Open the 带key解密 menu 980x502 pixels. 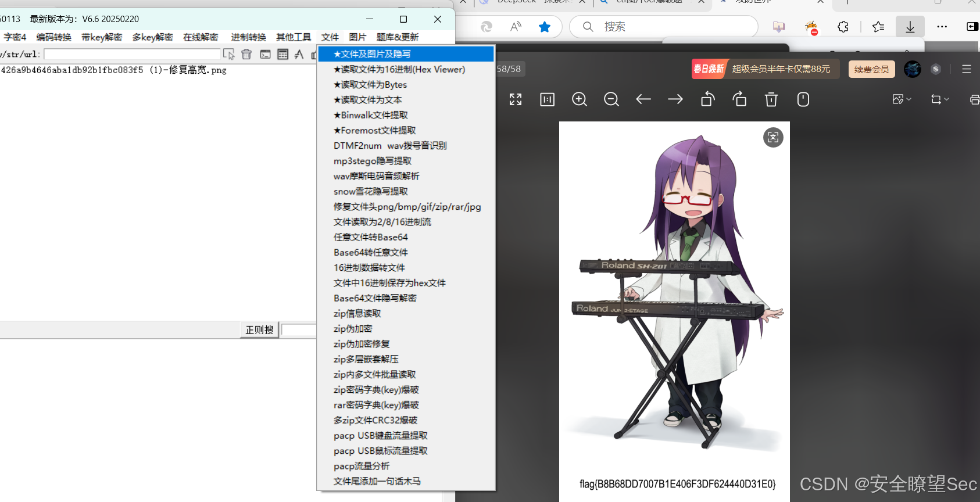point(102,37)
